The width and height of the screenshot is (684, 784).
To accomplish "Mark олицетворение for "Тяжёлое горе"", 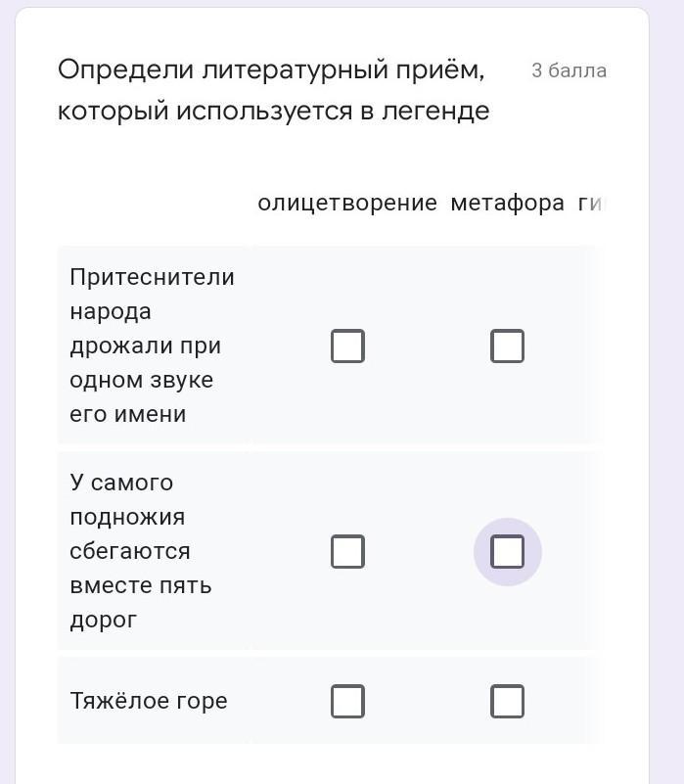I will coord(347,701).
